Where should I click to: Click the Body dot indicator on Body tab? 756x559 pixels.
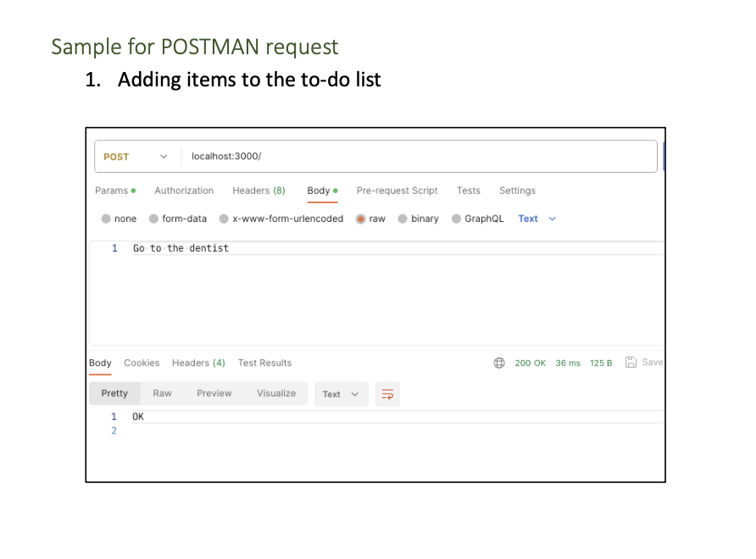[336, 191]
